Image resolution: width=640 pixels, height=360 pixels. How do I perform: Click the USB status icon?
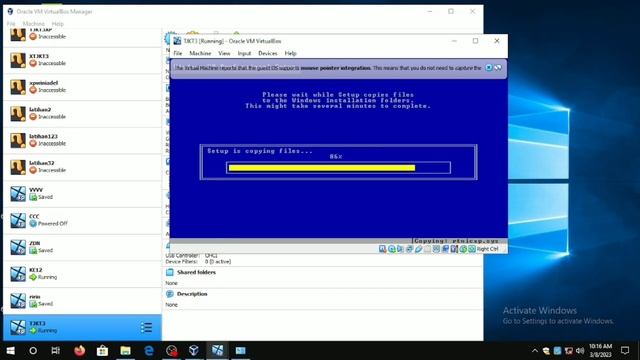click(x=418, y=249)
